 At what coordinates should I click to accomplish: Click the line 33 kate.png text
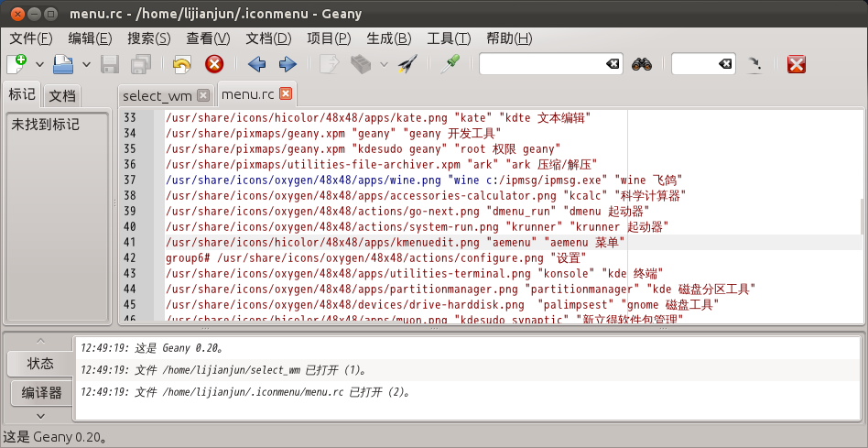(379, 118)
